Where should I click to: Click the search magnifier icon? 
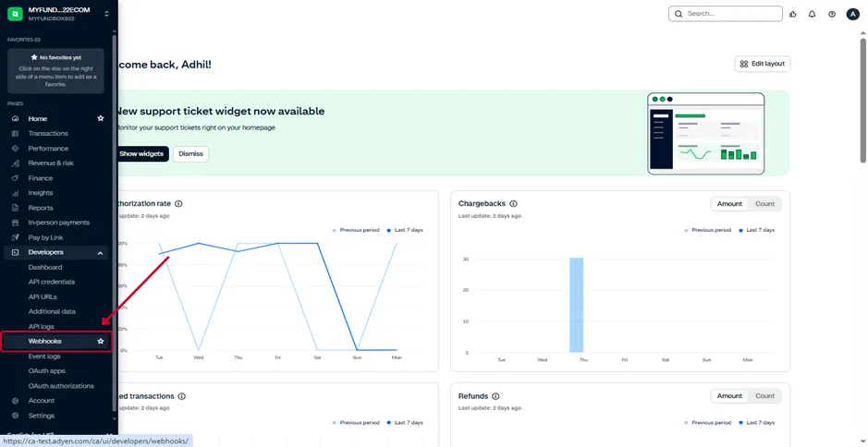point(679,14)
